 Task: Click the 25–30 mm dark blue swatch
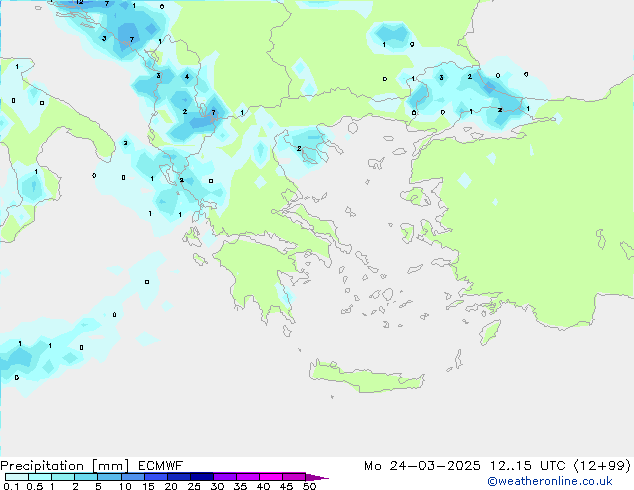[201, 477]
